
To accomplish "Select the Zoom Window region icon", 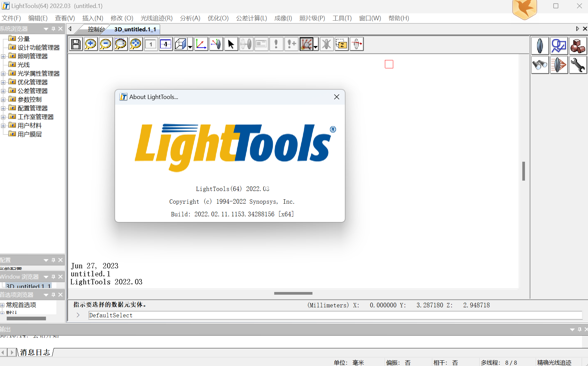I will tap(121, 44).
